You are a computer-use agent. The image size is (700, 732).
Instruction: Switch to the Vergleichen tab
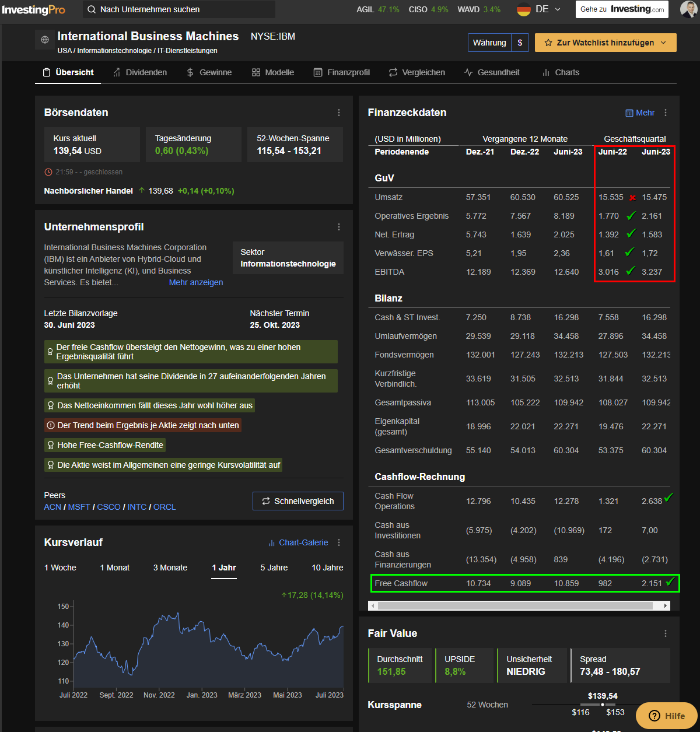[417, 72]
